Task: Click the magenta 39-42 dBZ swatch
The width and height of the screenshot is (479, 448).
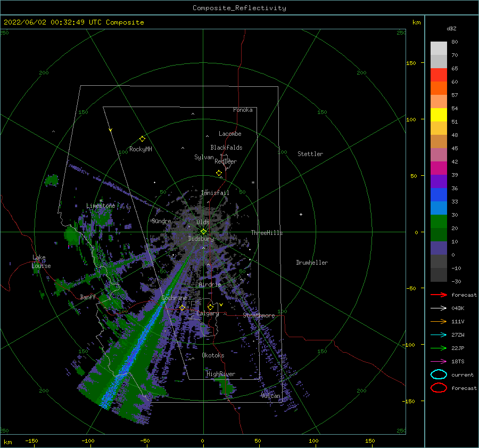Action: (x=439, y=168)
